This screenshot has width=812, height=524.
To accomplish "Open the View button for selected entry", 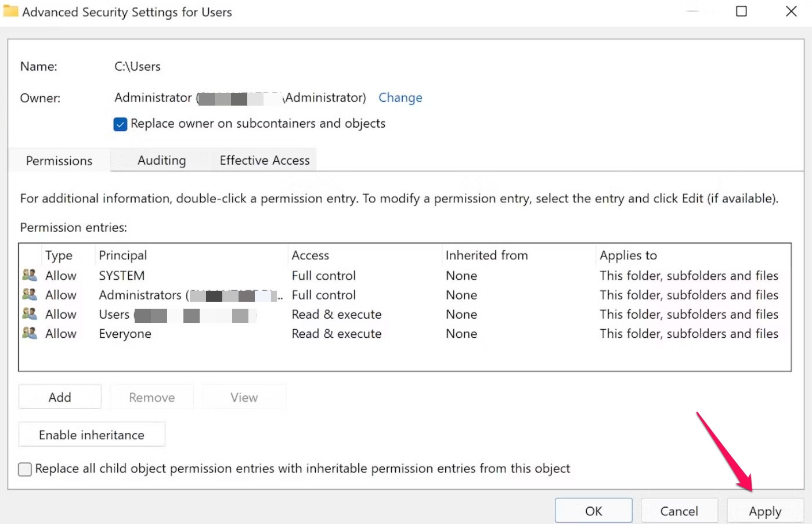I will click(x=243, y=397).
